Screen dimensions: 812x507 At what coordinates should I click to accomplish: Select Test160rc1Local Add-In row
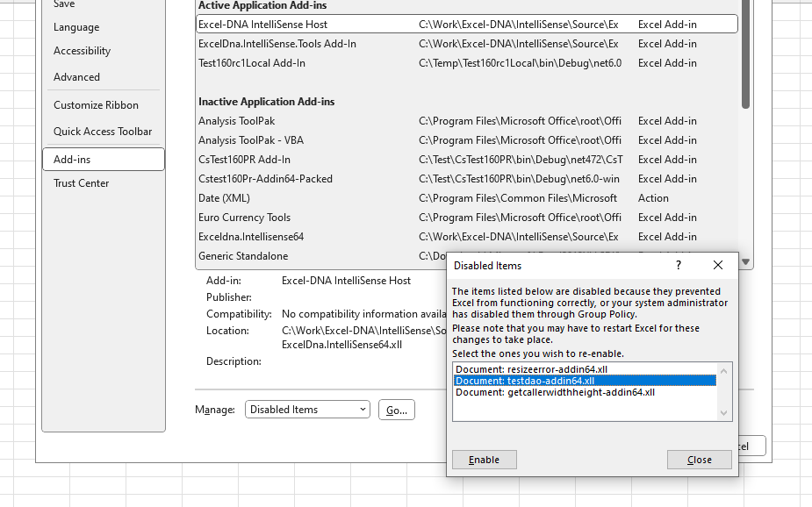pos(467,63)
